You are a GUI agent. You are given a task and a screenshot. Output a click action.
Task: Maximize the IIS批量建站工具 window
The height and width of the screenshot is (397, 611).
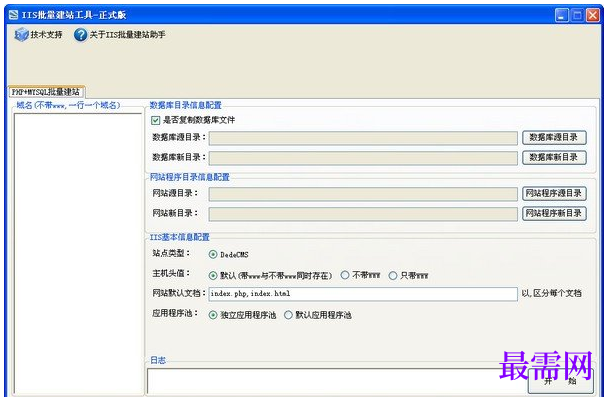click(x=577, y=15)
